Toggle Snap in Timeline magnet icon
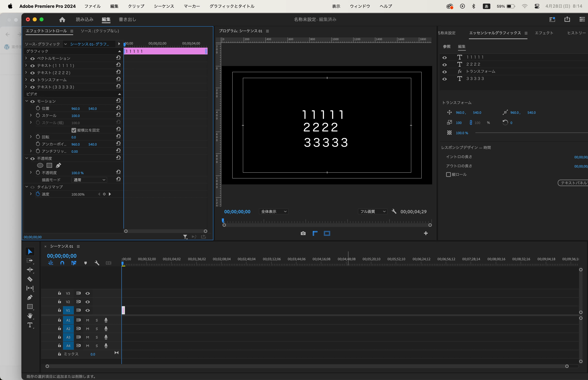 tap(62, 263)
